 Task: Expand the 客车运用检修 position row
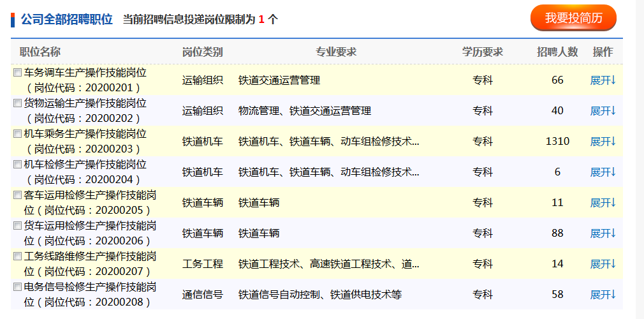coord(603,203)
